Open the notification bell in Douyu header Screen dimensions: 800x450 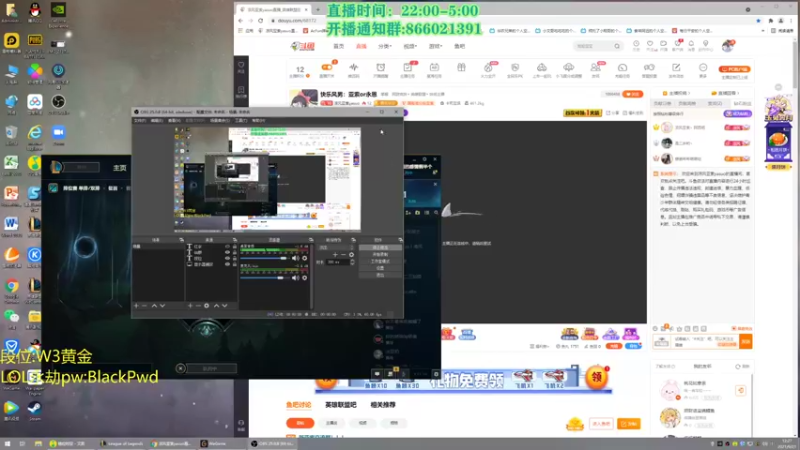pyautogui.click(x=691, y=44)
